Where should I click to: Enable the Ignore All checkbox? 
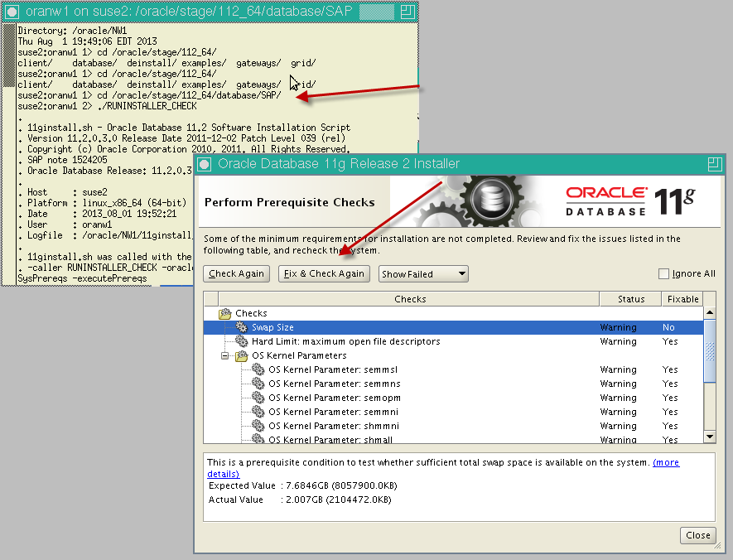[663, 274]
